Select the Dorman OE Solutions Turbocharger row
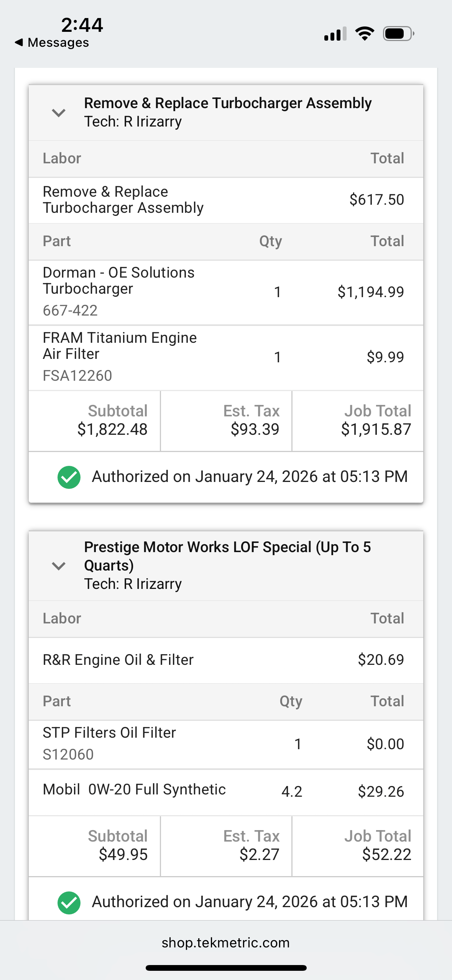452x980 pixels. [226, 292]
